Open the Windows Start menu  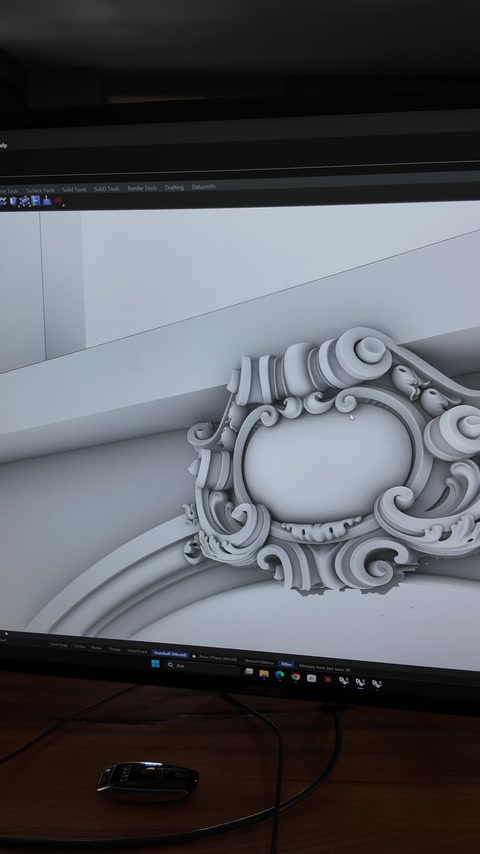pyautogui.click(x=155, y=664)
